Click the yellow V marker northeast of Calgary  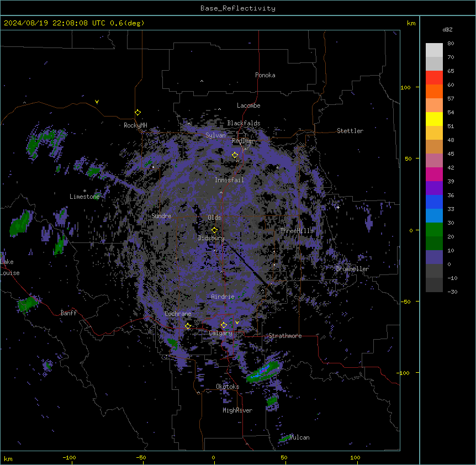click(237, 323)
